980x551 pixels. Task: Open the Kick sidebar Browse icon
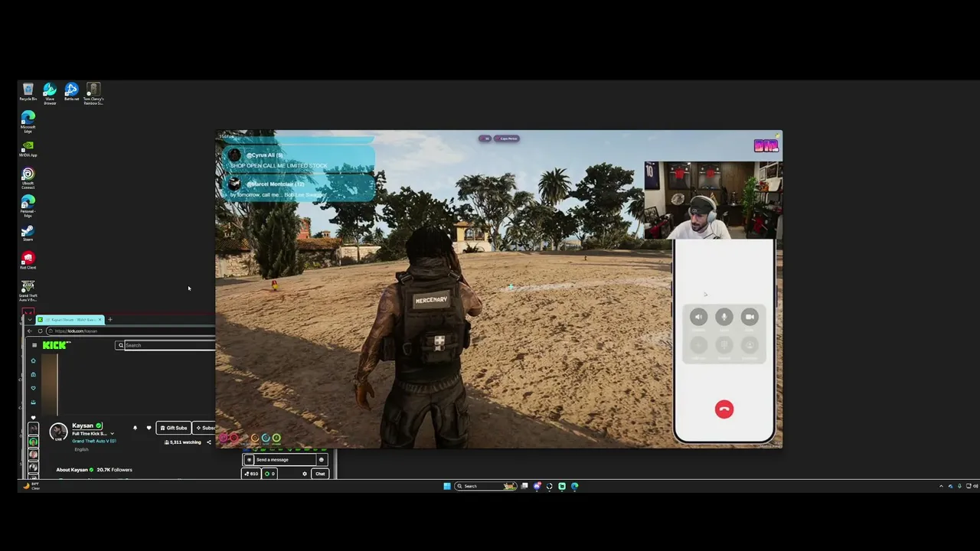(x=33, y=374)
